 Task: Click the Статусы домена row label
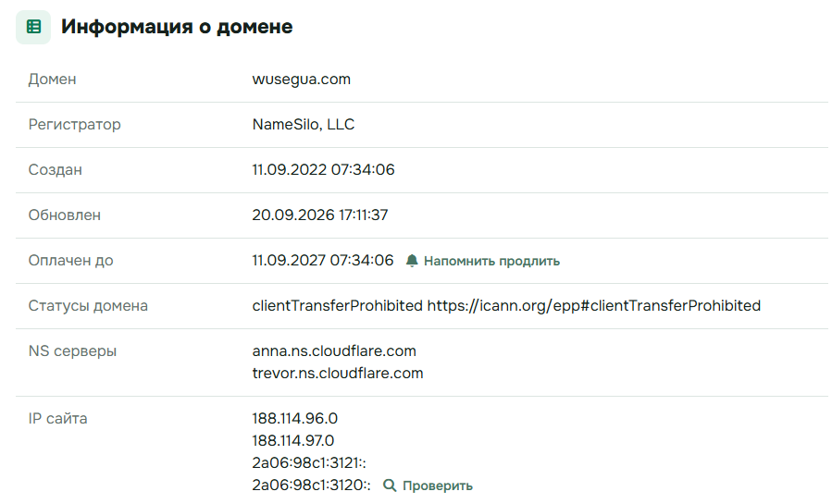pos(88,306)
